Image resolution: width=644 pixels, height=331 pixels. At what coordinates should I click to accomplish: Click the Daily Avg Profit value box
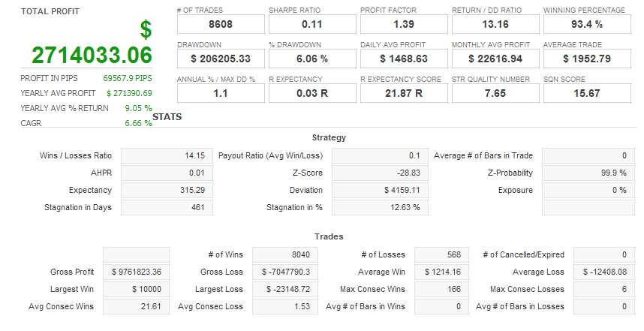point(403,58)
